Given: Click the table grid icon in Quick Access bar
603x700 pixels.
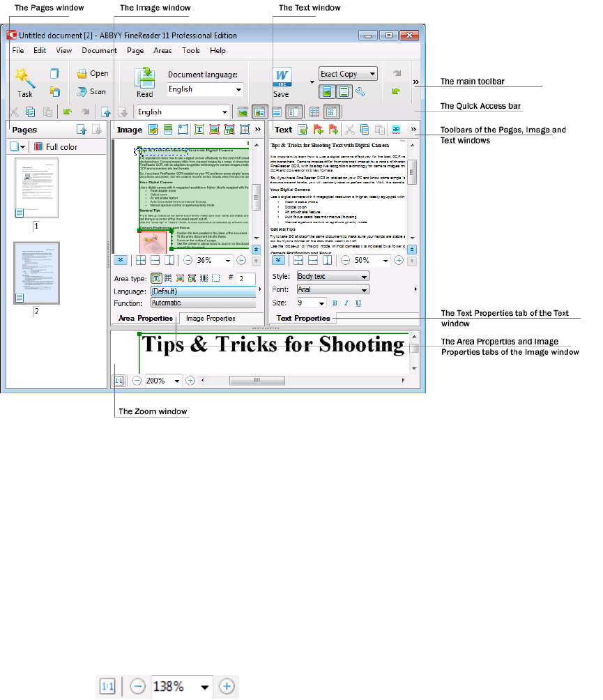Looking at the screenshot, I should click(x=314, y=112).
